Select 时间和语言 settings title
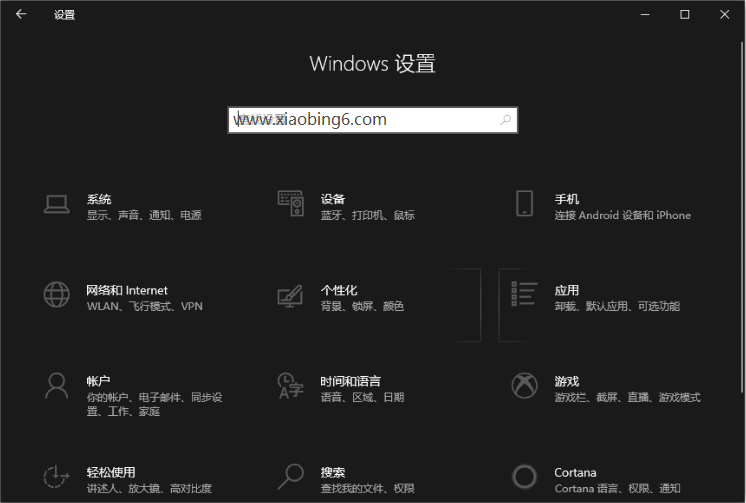Screen dimensions: 746x503 351,381
